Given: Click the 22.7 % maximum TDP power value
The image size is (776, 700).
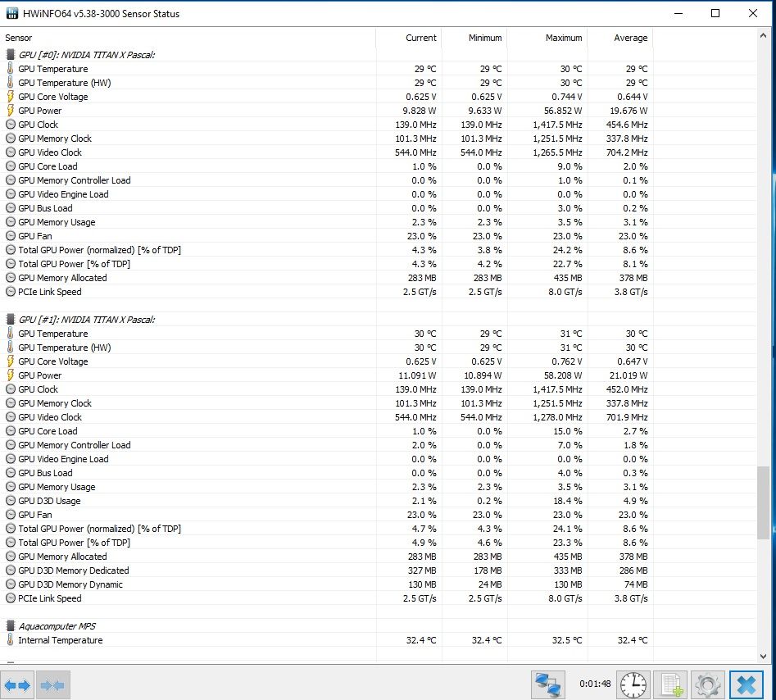Looking at the screenshot, I should click(x=568, y=264).
